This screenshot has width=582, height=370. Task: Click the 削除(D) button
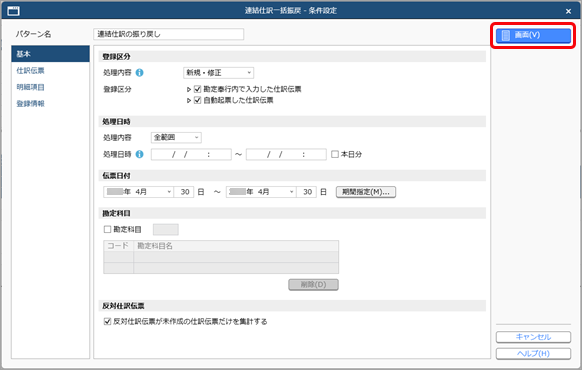click(313, 285)
